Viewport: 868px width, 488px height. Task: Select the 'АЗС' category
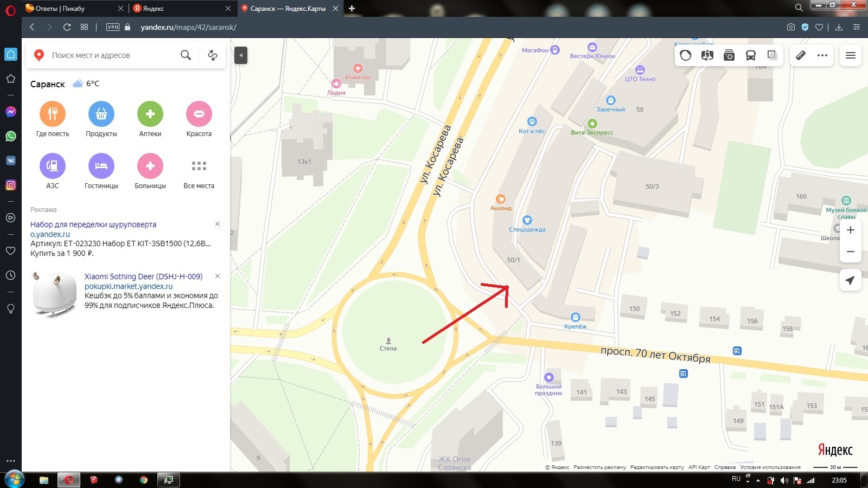pyautogui.click(x=53, y=171)
